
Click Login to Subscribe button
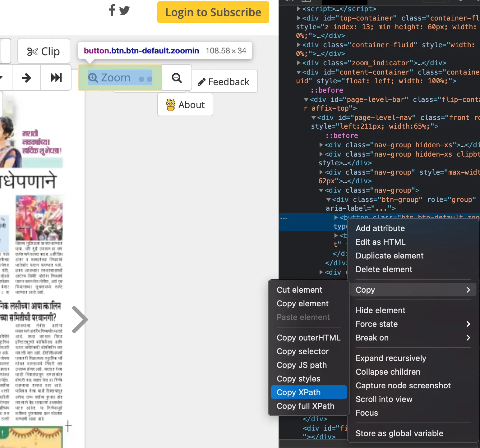click(213, 12)
